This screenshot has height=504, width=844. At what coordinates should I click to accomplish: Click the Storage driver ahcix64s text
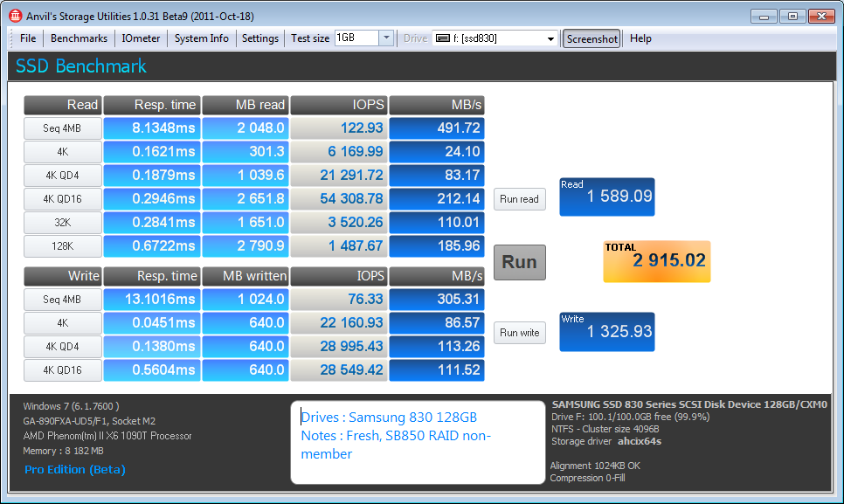606,442
